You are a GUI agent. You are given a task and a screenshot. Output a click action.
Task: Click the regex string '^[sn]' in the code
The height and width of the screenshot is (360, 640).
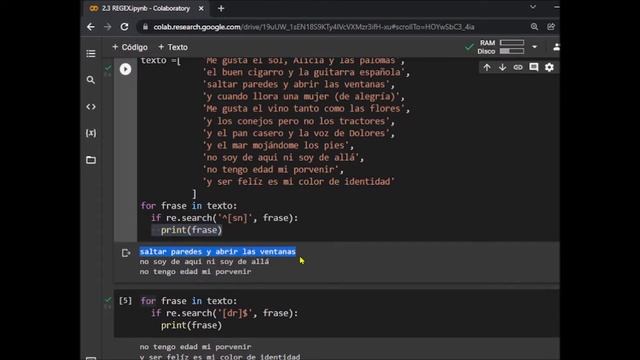(235, 218)
